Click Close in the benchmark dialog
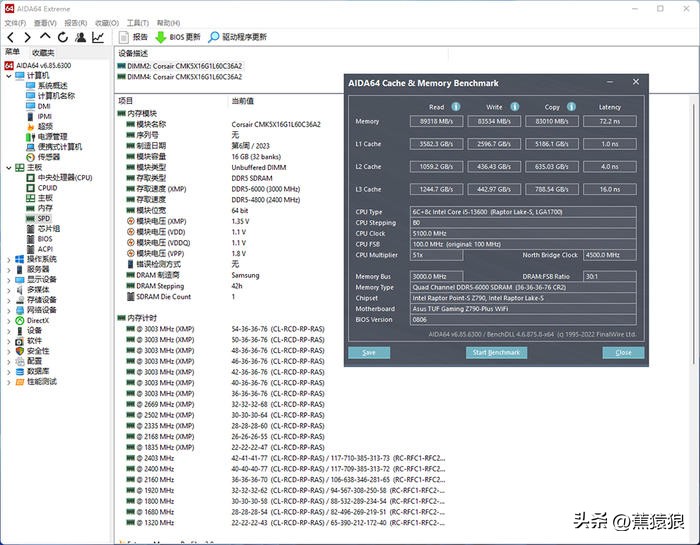700x545 pixels. (x=623, y=353)
